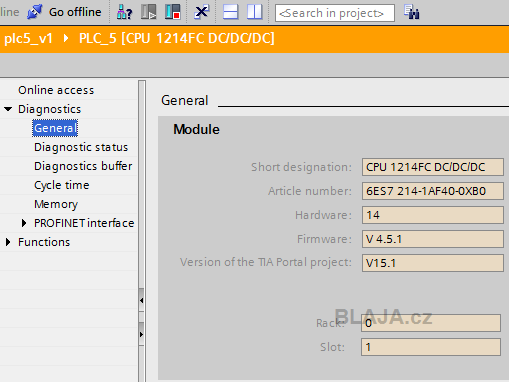Click the PLC_5 [CPU 1214FC DC/DC/DC] breadcrumb
Image resolution: width=509 pixels, height=382 pixels.
coord(177,39)
